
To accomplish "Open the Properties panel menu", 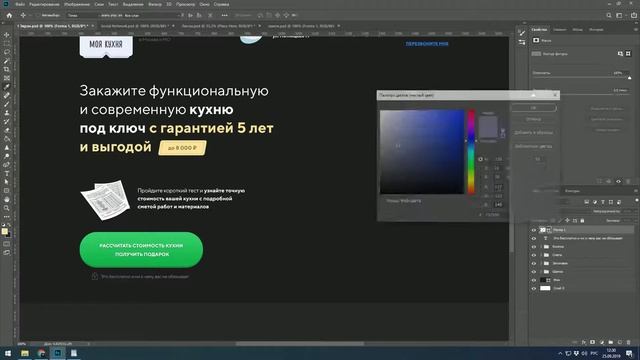I will click(636, 29).
